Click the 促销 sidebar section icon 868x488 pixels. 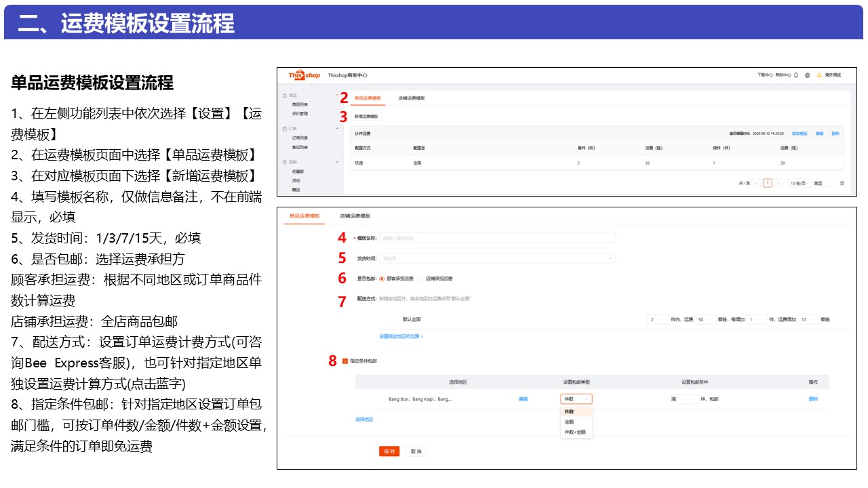pyautogui.click(x=285, y=162)
